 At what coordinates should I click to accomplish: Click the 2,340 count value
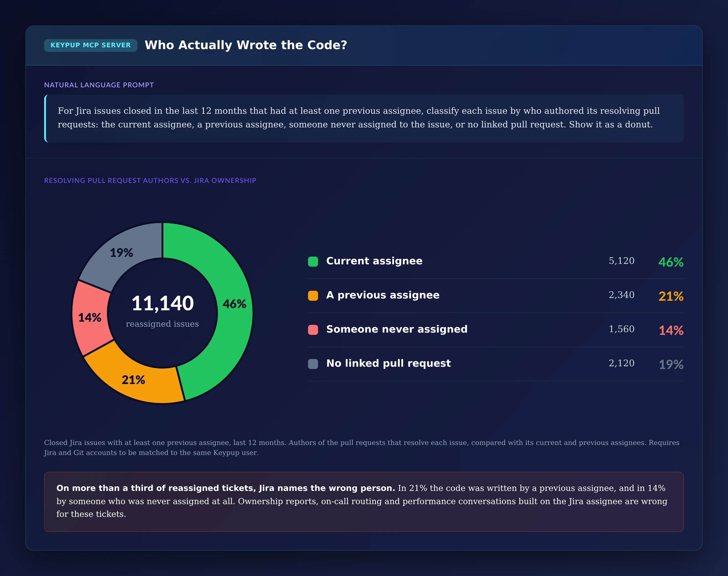[622, 295]
